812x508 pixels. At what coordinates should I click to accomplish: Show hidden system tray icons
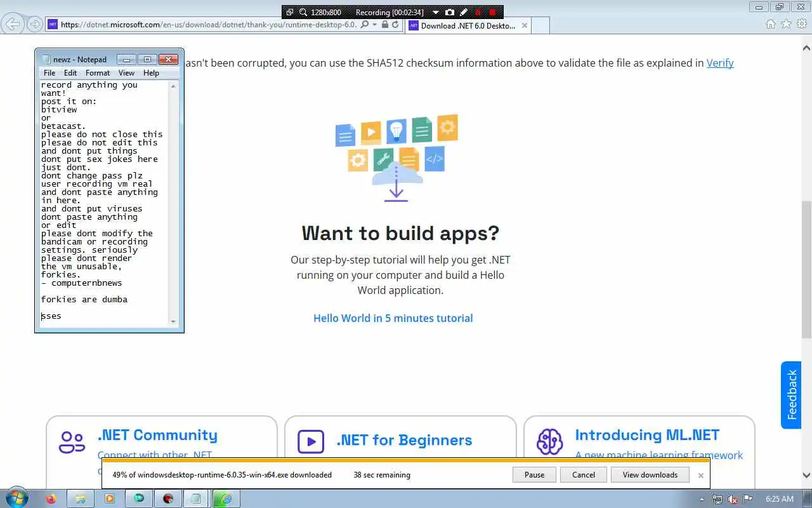702,499
